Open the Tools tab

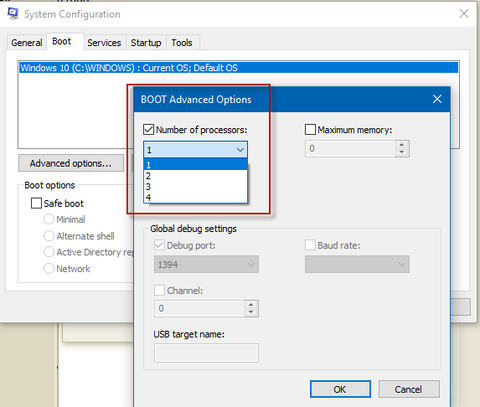coord(182,43)
